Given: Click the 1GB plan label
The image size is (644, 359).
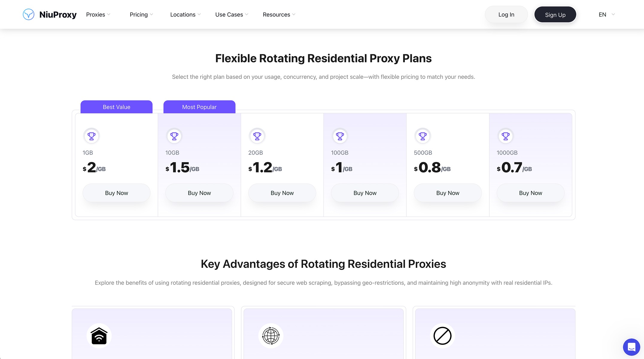Looking at the screenshot, I should point(88,153).
